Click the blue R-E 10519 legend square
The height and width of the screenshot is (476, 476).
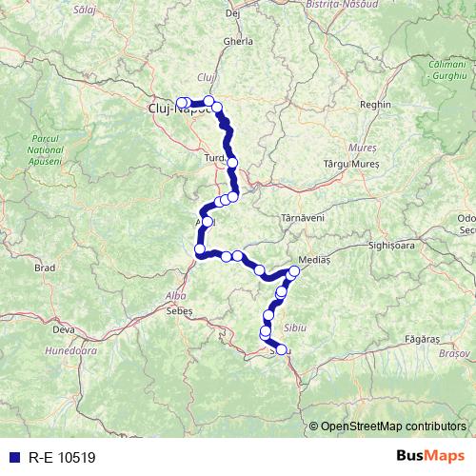14,457
